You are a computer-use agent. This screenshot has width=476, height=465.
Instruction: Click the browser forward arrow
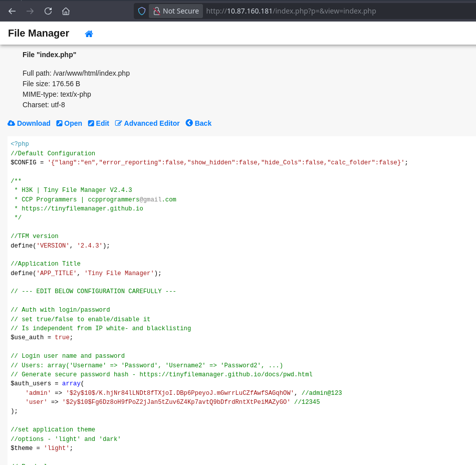(x=30, y=11)
